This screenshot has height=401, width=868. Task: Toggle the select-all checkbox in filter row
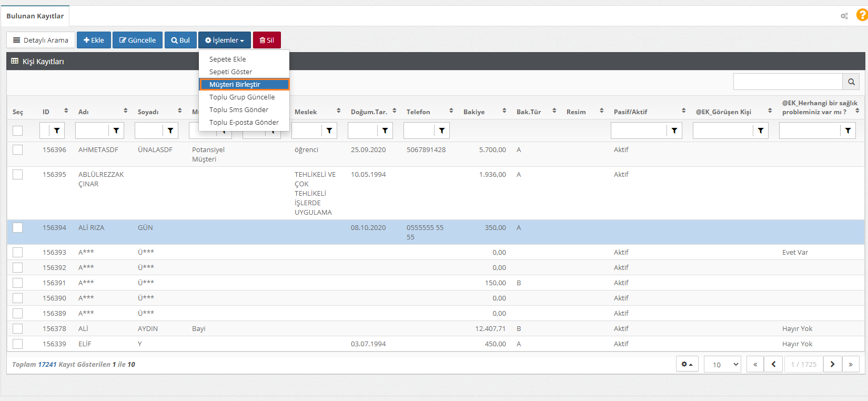pos(18,131)
